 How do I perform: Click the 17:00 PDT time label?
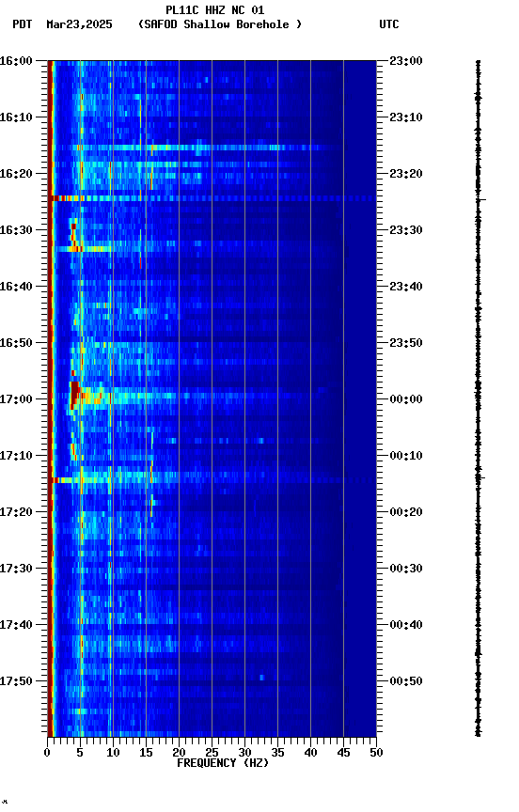click(x=16, y=399)
